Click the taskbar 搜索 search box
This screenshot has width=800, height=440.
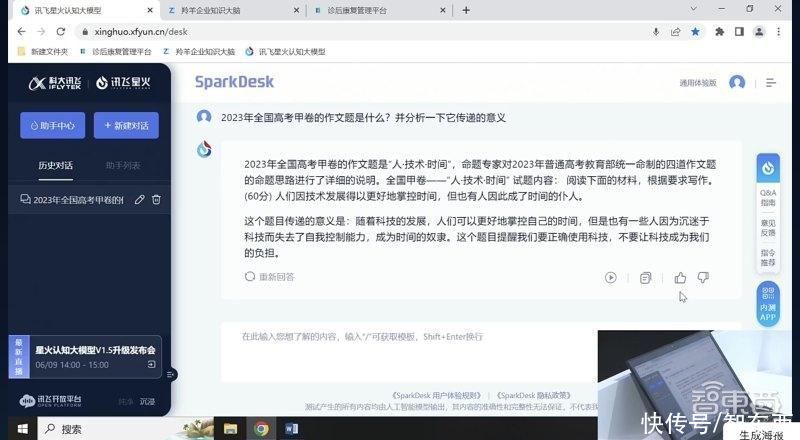[126, 429]
